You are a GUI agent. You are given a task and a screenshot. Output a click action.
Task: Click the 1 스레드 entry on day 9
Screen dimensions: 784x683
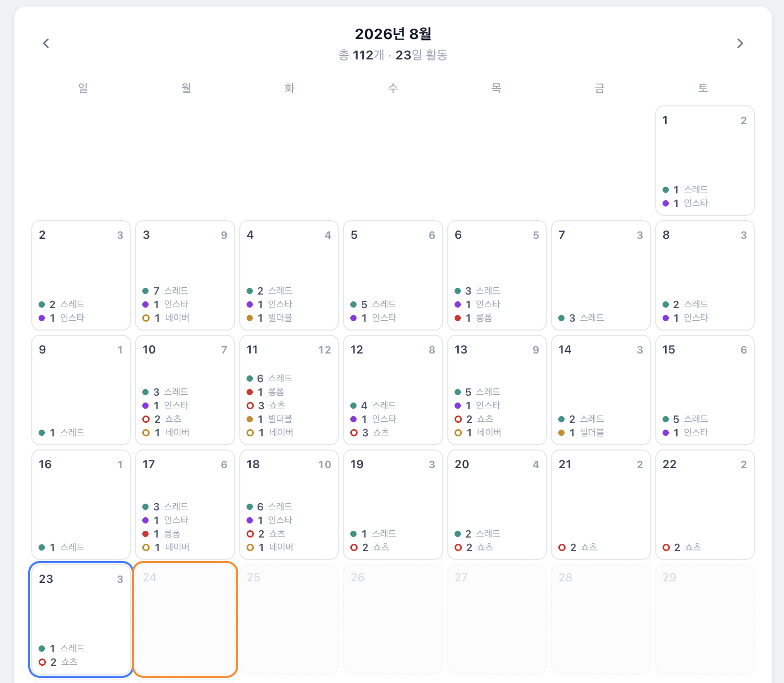tap(62, 433)
